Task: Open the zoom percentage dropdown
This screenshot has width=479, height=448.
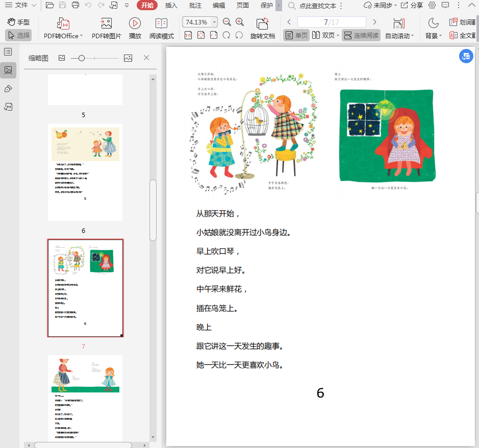Action: point(214,22)
